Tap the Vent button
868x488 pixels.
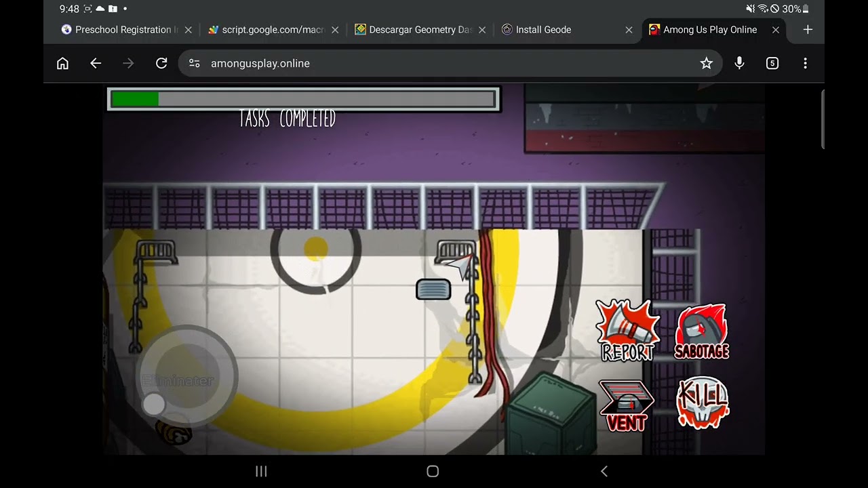(627, 405)
